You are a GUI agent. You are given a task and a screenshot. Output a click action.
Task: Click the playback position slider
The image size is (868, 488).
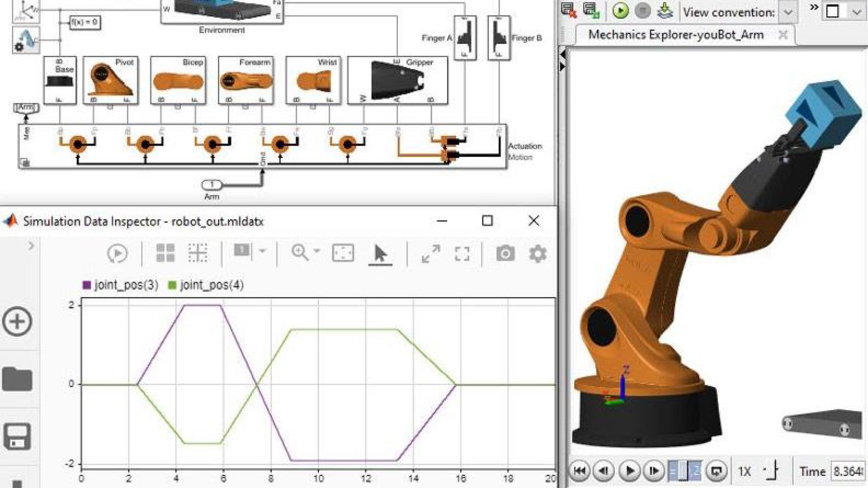click(684, 471)
